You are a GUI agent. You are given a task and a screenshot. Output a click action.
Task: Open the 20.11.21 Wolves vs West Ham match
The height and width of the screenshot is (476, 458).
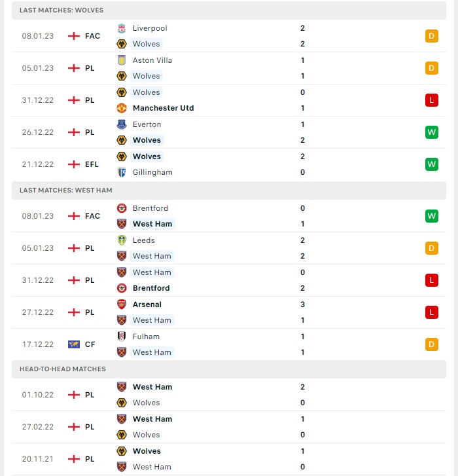[x=229, y=459]
